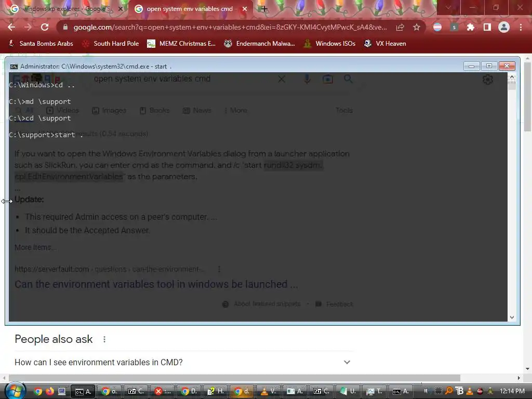This screenshot has height=399, width=532.
Task: Click the page vertical scrollbar down arrow
Action: (x=528, y=369)
